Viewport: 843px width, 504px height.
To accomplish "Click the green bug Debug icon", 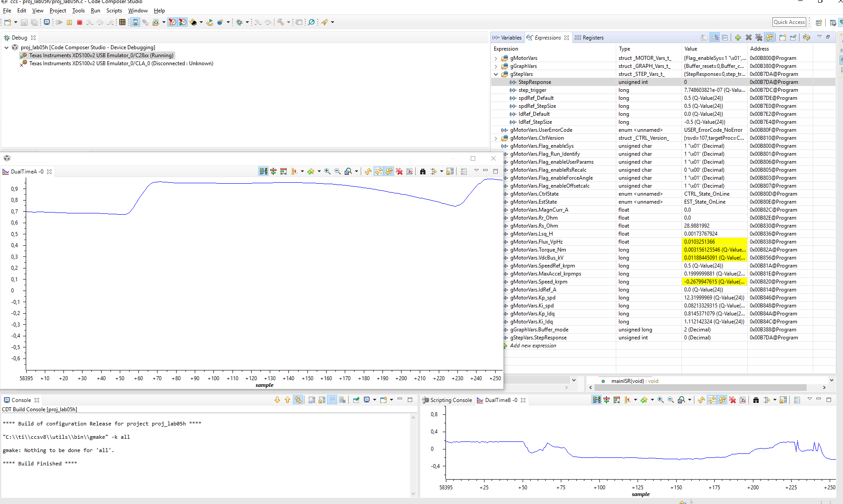I will pos(240,22).
